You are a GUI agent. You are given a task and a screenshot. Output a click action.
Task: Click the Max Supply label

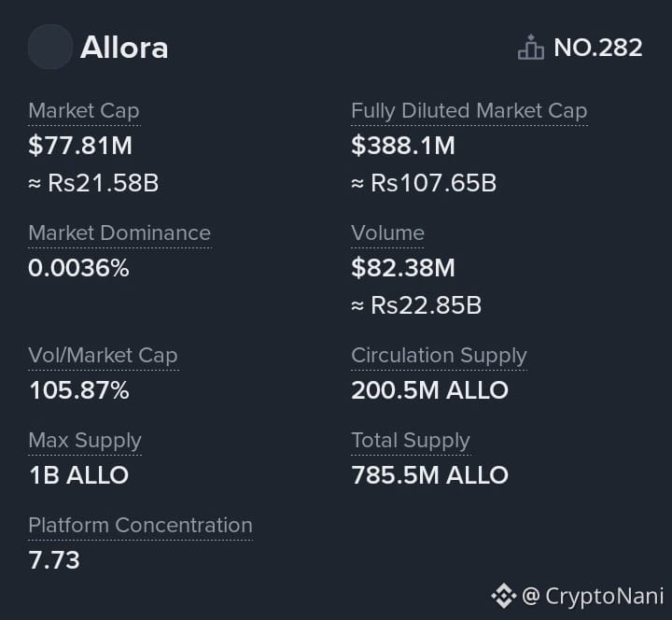[85, 441]
